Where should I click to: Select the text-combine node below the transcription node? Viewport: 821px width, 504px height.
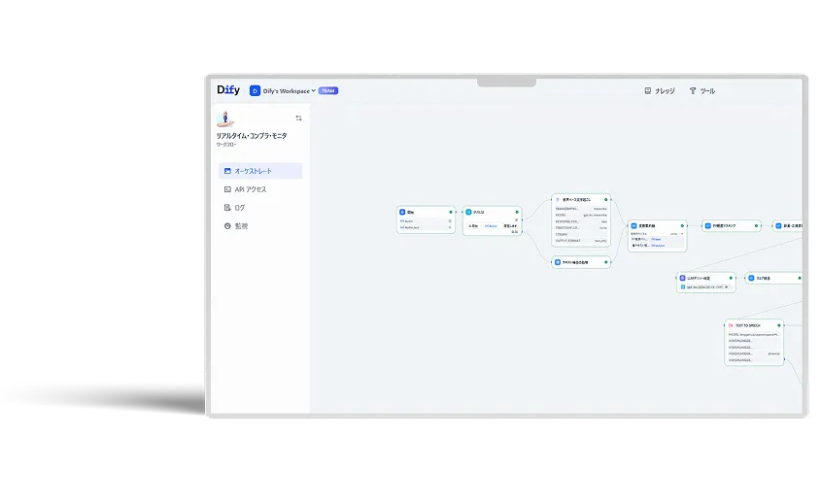[580, 262]
